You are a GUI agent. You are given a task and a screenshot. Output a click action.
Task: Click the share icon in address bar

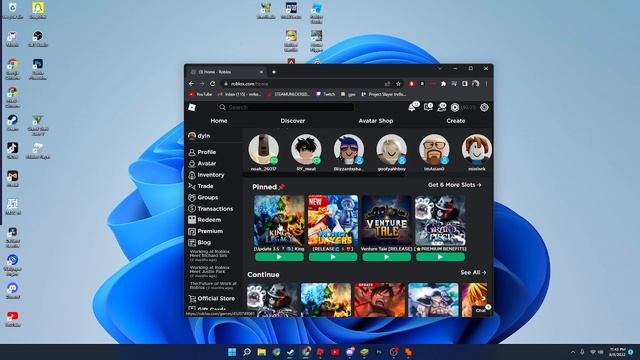coord(387,84)
